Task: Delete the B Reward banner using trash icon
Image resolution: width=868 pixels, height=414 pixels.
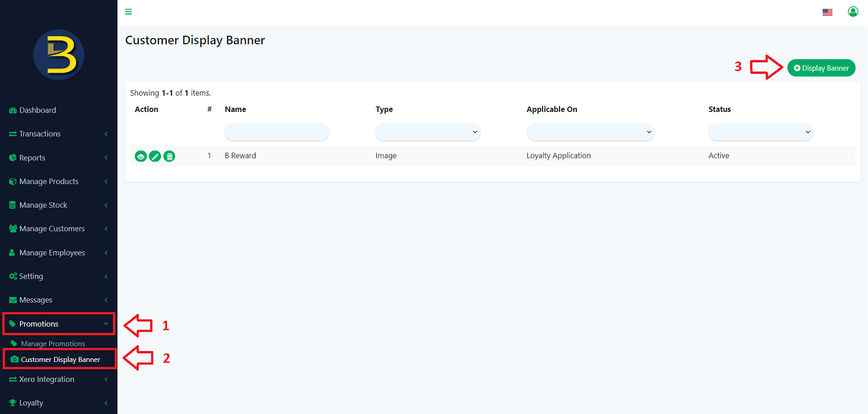Action: tap(169, 156)
